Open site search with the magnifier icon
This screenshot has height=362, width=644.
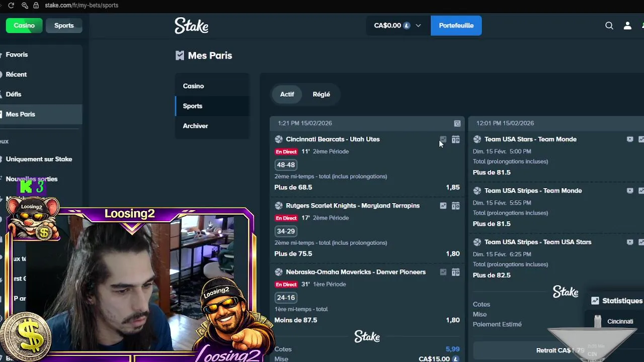pos(609,26)
